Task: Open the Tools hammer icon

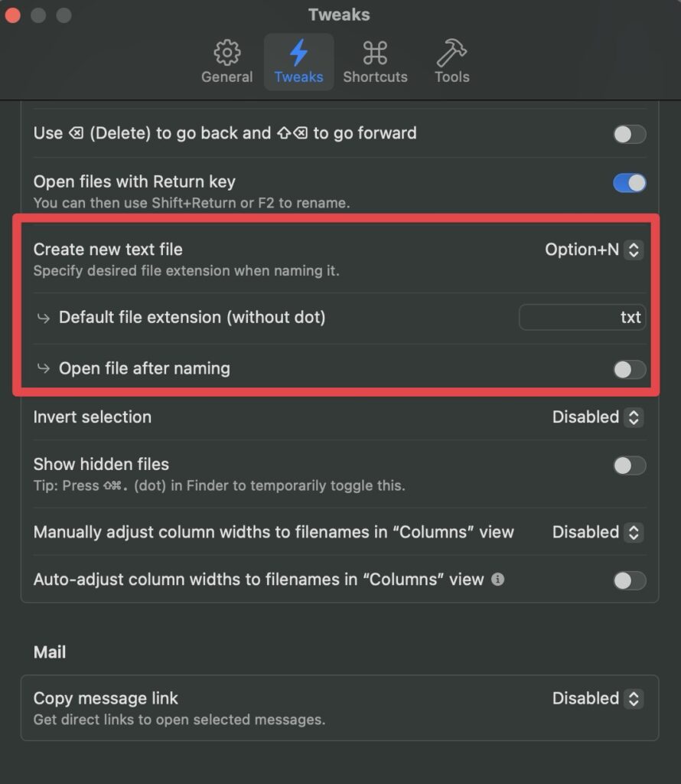Action: (x=451, y=53)
